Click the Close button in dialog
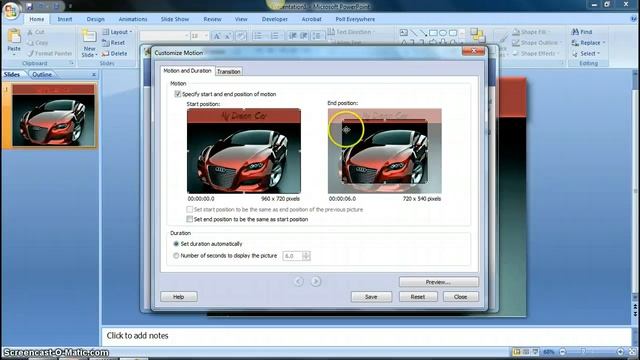This screenshot has width=640, height=360. (x=460, y=297)
